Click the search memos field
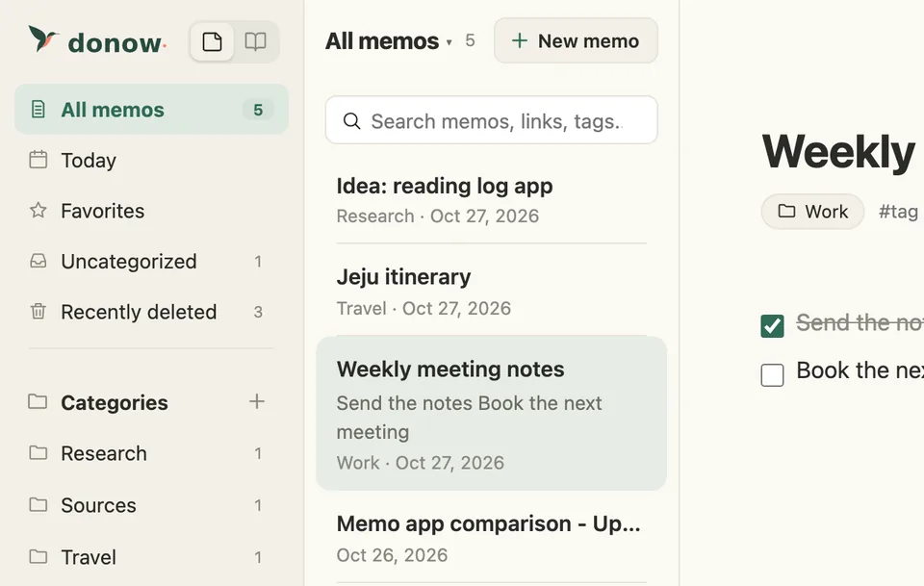The width and height of the screenshot is (924, 586). pyautogui.click(x=492, y=120)
